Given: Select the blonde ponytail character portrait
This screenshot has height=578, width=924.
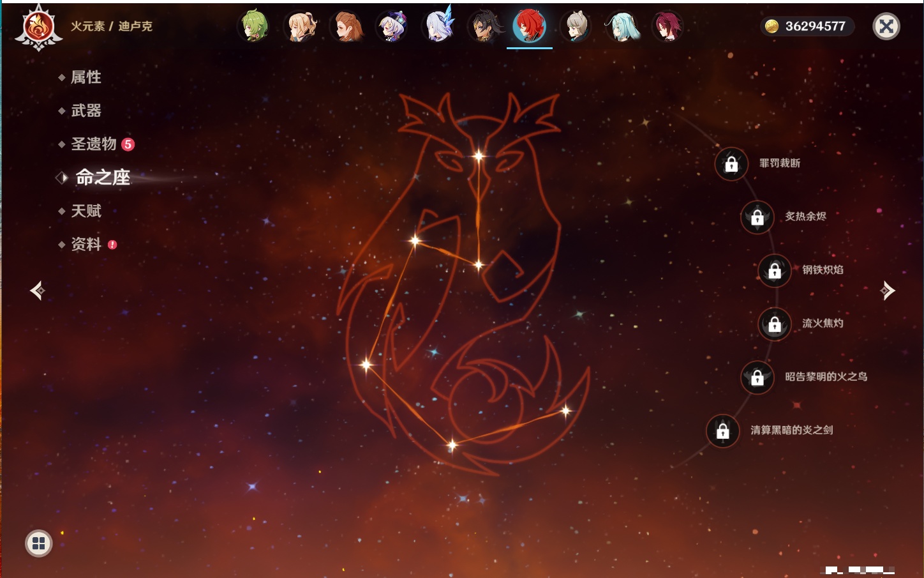Looking at the screenshot, I should coord(301,27).
